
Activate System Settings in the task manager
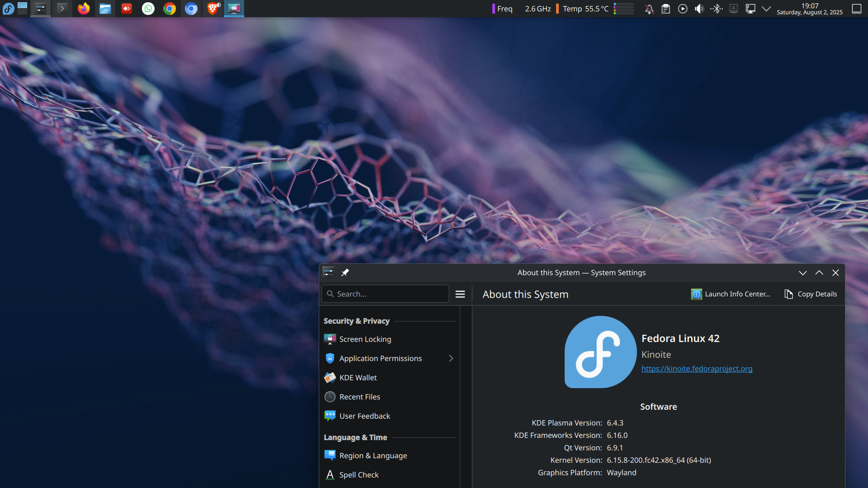(41, 8)
